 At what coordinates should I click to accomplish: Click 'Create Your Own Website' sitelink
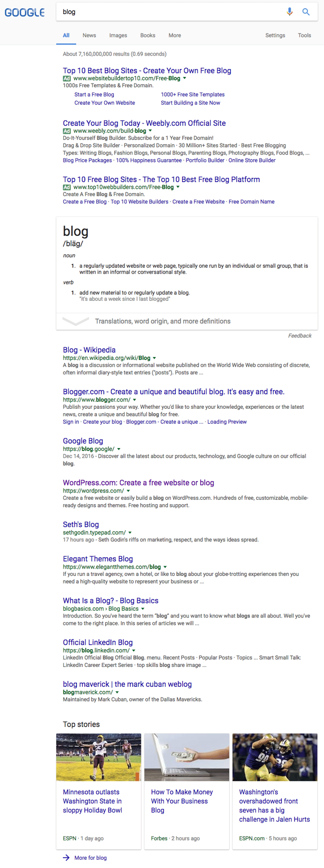point(105,103)
